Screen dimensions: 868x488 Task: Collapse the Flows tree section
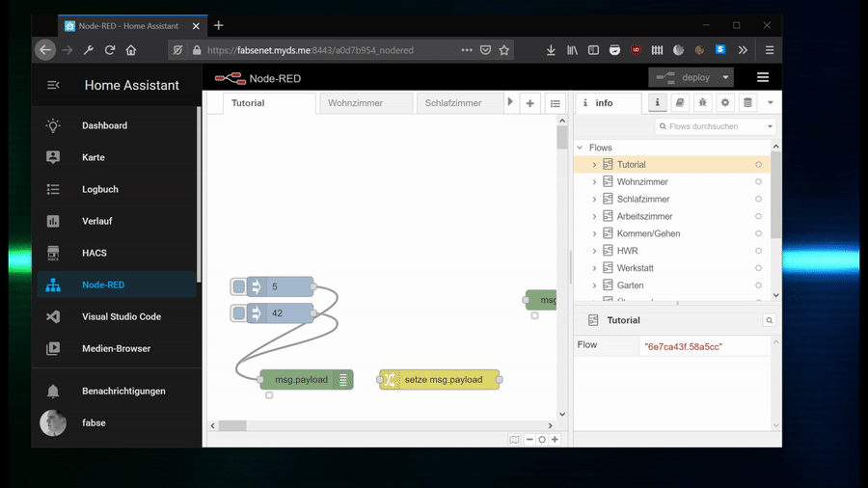pos(581,148)
